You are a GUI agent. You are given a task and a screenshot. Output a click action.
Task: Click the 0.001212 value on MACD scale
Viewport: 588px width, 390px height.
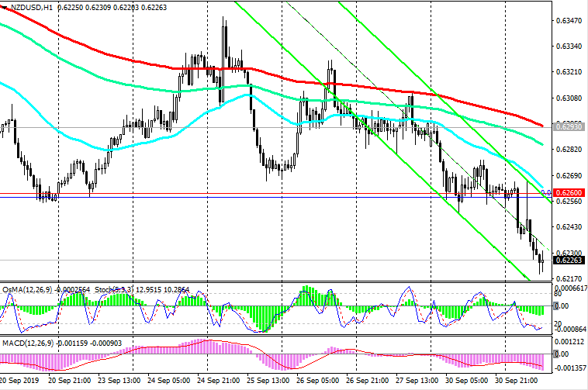point(570,343)
